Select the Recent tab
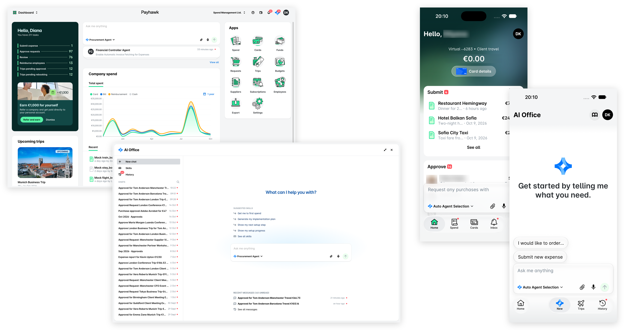 click(93, 147)
